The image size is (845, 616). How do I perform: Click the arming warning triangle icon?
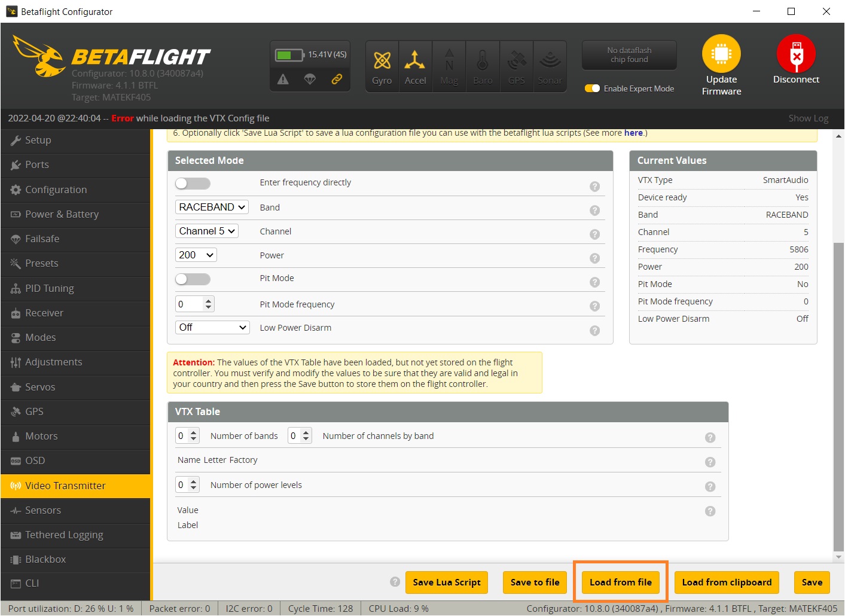click(283, 79)
